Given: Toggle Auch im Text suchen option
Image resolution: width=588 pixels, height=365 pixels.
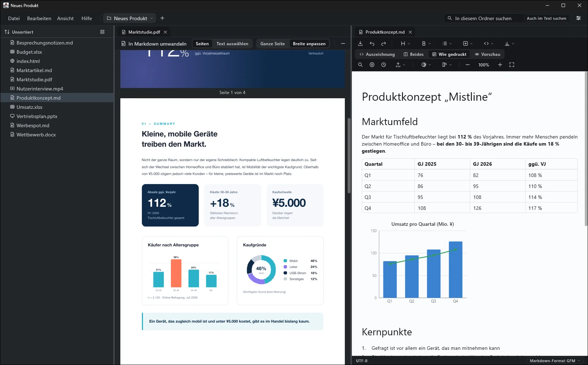Looking at the screenshot, I should click(x=546, y=18).
